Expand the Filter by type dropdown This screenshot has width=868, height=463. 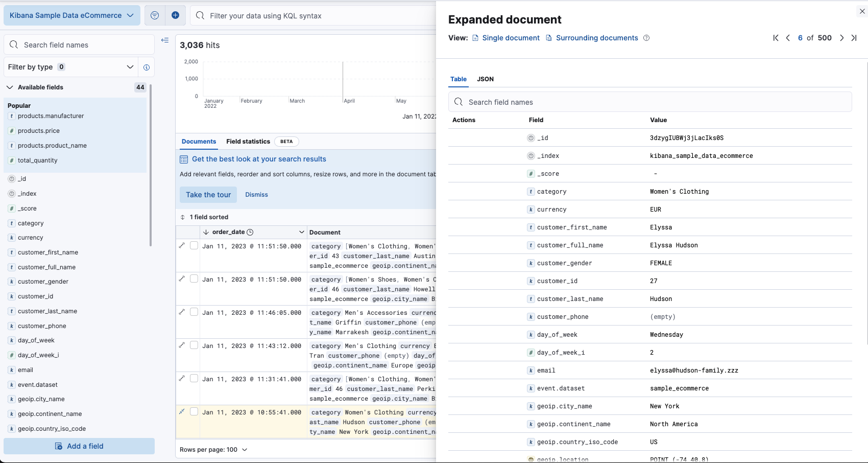pos(130,67)
